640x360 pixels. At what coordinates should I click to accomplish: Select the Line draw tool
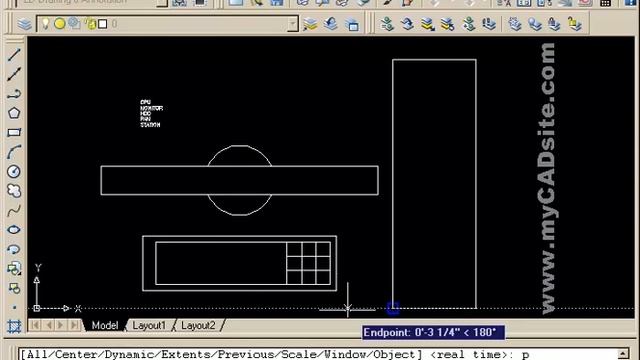tap(14, 55)
